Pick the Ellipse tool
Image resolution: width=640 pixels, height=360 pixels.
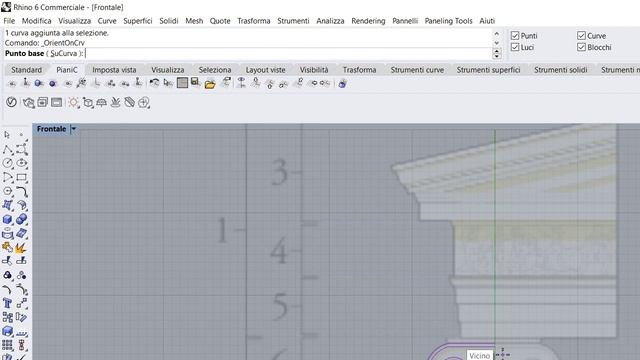coord(22,163)
